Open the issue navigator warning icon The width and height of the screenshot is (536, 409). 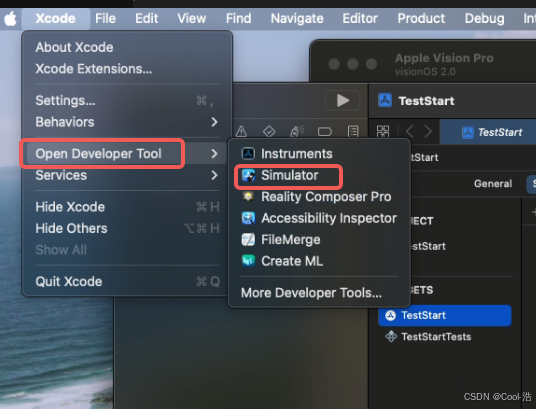(241, 131)
